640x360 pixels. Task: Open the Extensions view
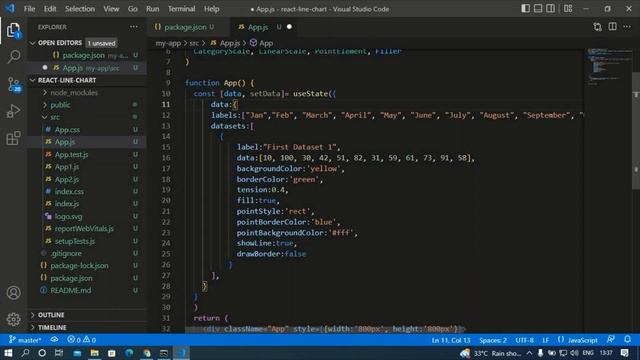tap(13, 138)
